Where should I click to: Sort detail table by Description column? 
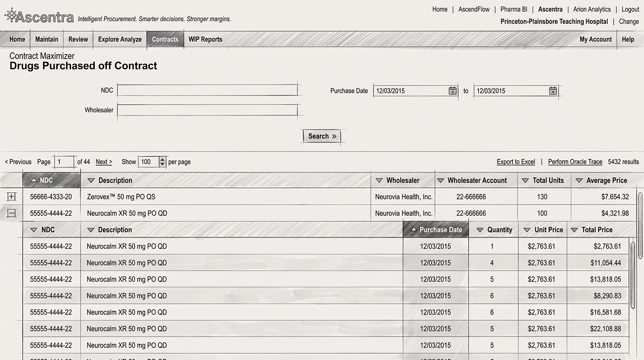241,230
